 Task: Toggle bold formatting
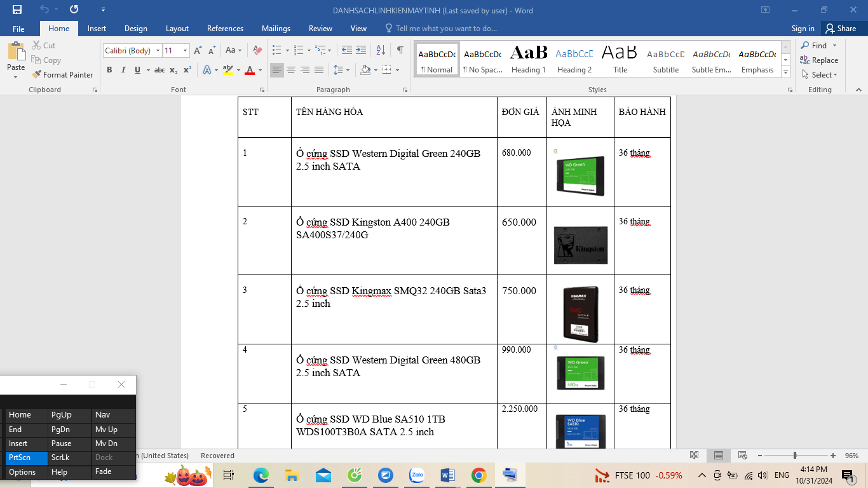pyautogui.click(x=109, y=69)
